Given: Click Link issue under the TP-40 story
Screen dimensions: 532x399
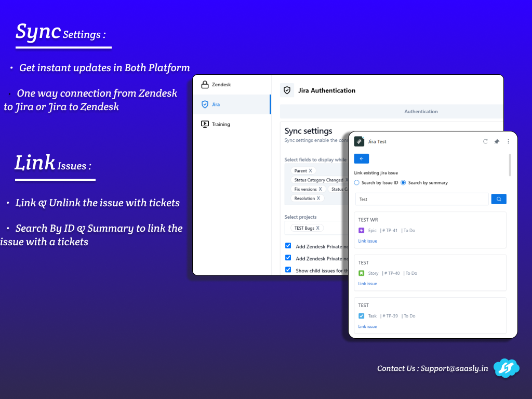Looking at the screenshot, I should (x=367, y=284).
